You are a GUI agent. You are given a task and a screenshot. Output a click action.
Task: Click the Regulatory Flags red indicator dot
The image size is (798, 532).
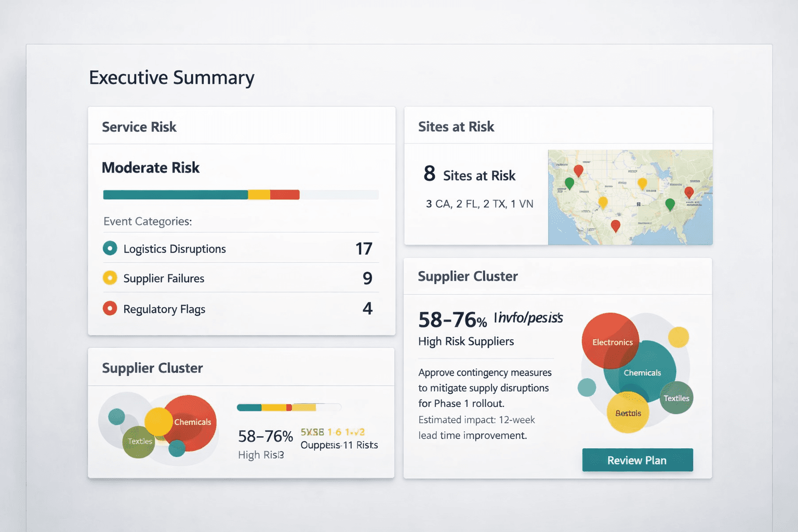110,308
